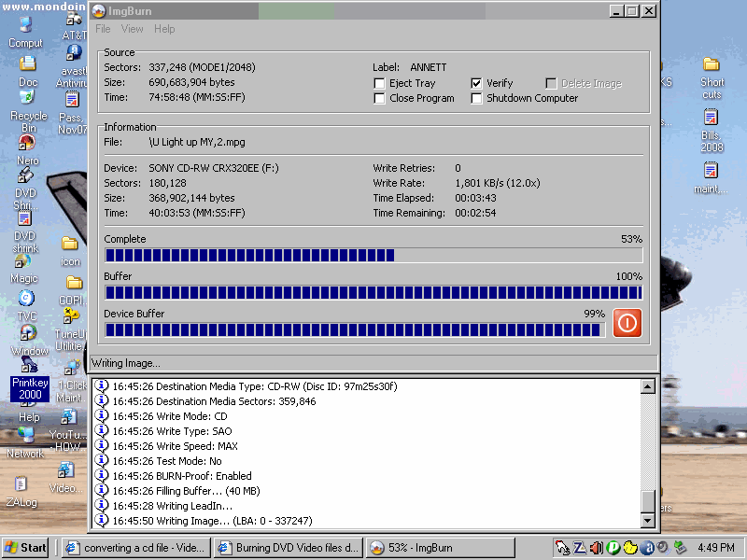747x560 pixels.
Task: Click the device name 'SONY CD-RW CRX320EE (F:)'
Action: point(214,168)
